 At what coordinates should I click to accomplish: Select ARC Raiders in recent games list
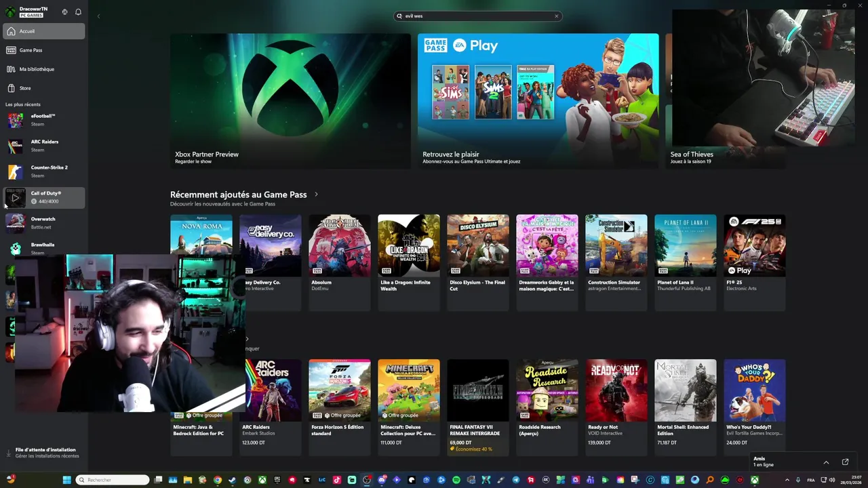44,146
